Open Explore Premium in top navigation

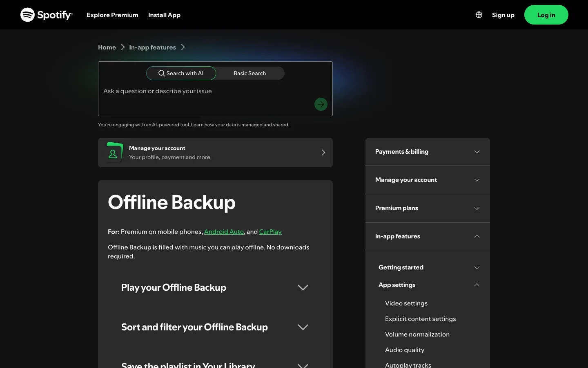[x=112, y=15]
